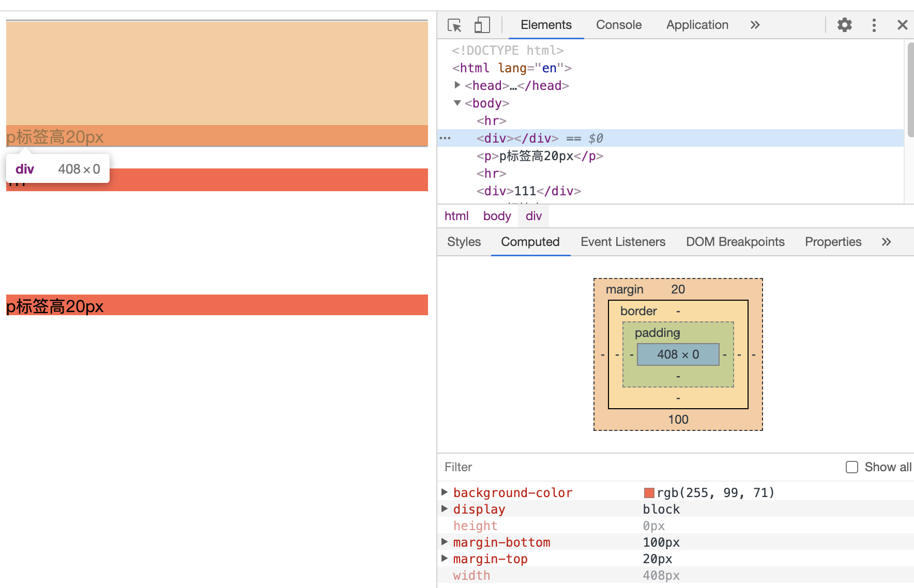Click the rgb(255, 99, 71) value

coord(715,492)
